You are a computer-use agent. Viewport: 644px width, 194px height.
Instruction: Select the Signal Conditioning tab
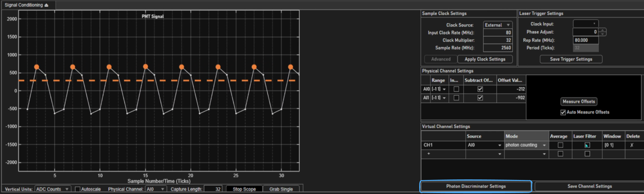24,5
